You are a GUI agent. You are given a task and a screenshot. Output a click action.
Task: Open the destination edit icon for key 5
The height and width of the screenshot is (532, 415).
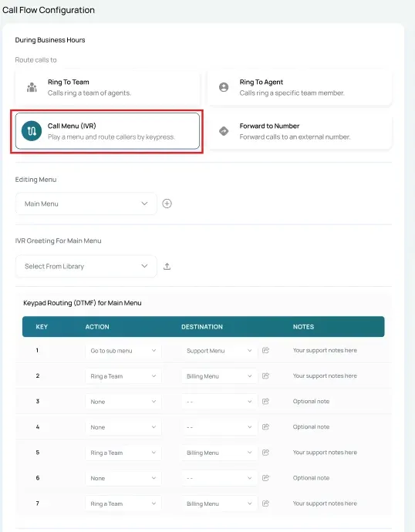pyautogui.click(x=265, y=453)
